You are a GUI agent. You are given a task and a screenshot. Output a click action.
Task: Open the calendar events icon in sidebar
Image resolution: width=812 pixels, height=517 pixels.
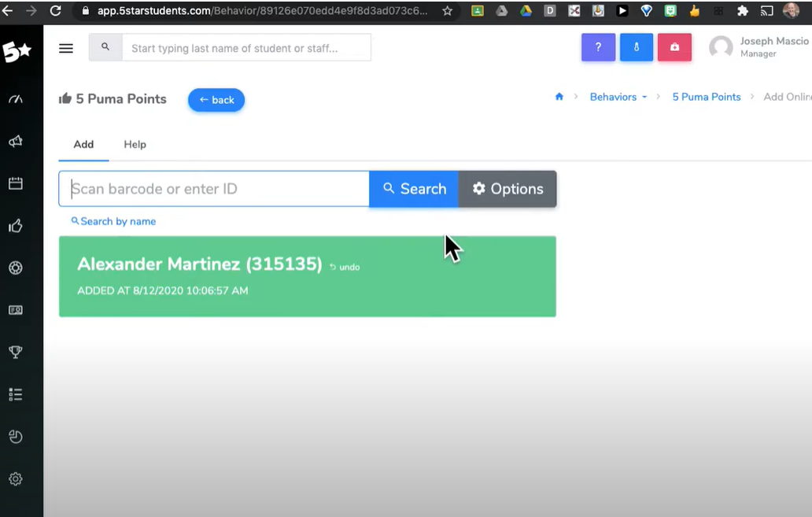click(15, 183)
